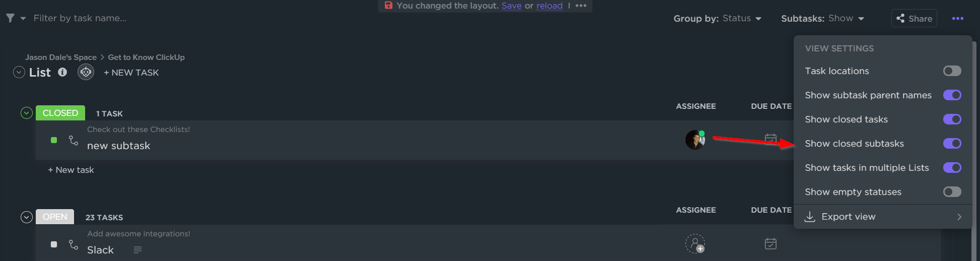Click the add assignee icon for Slack
The height and width of the screenshot is (261, 980).
click(695, 244)
